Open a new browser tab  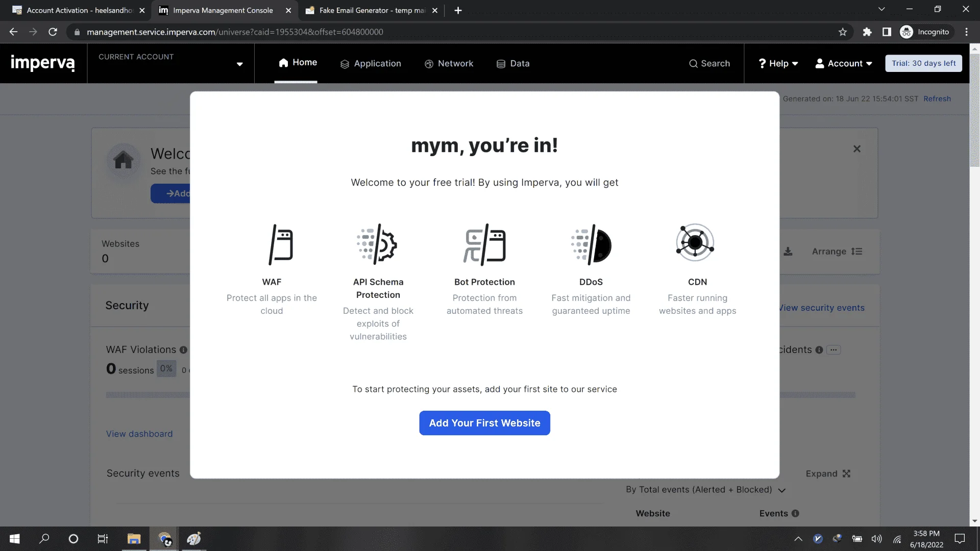[x=458, y=10]
